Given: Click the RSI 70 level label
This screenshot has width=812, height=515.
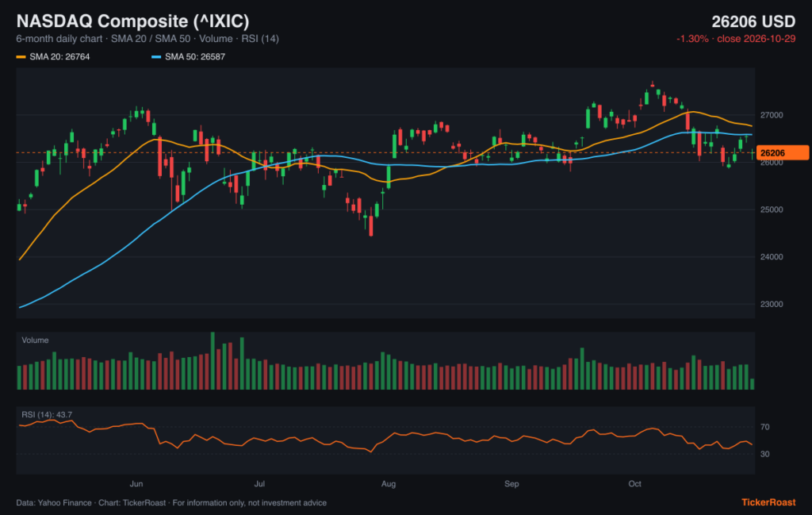Looking at the screenshot, I should click(765, 427).
